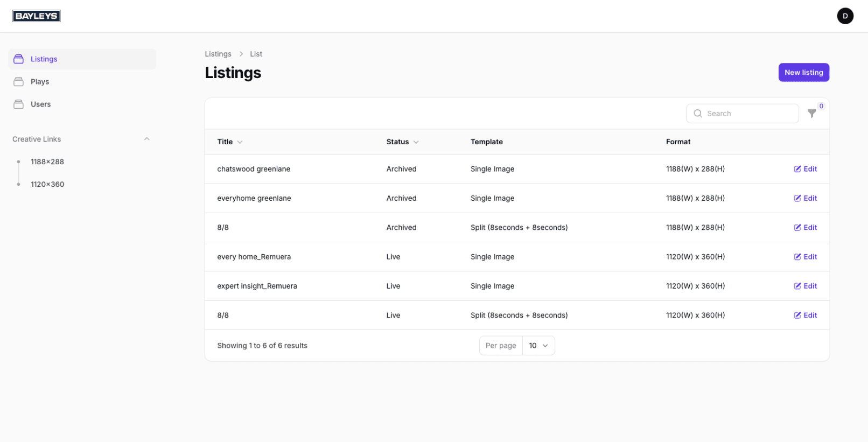Open the 1188×288 creative link
Screen dimensions: 868x442
pyautogui.click(x=47, y=162)
